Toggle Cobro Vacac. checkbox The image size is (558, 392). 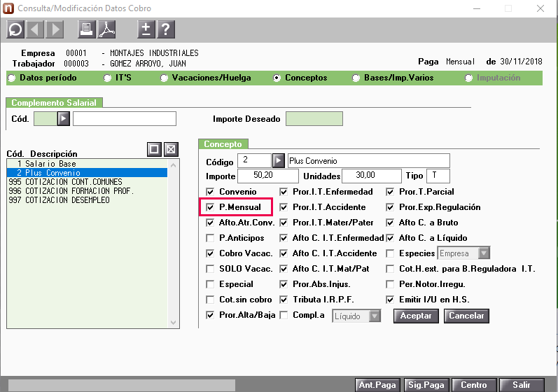210,253
